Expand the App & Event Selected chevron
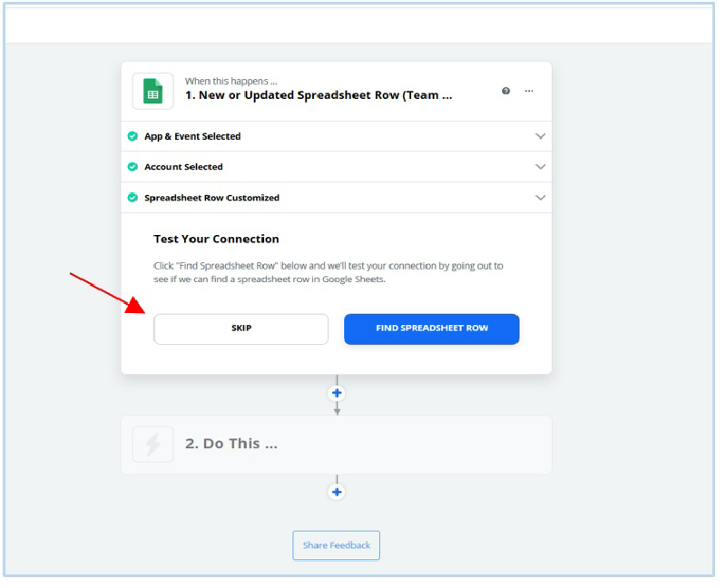The width and height of the screenshot is (726, 588). (540, 136)
